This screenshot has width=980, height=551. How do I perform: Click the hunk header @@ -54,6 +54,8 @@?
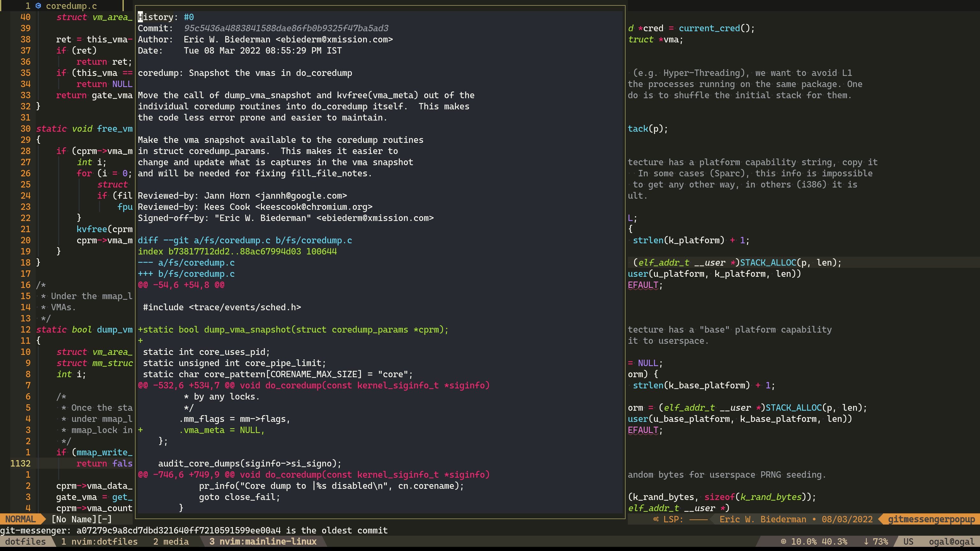(x=181, y=285)
